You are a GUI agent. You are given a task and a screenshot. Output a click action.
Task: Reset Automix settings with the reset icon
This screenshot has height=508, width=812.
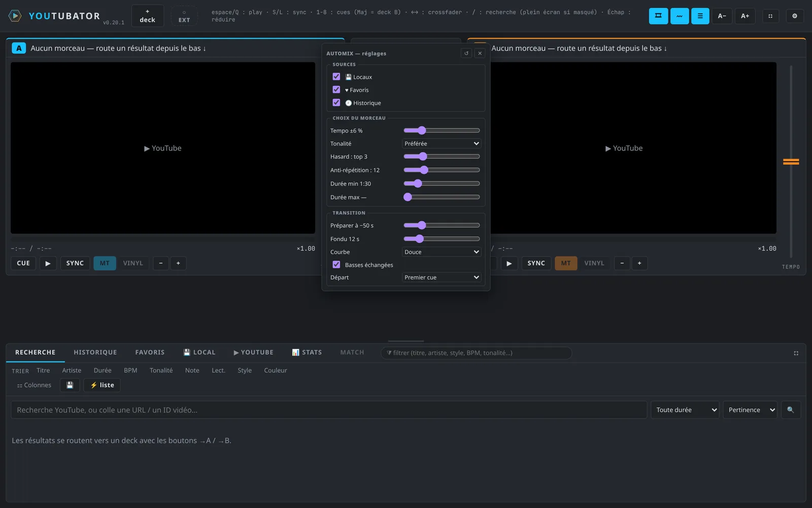point(466,53)
